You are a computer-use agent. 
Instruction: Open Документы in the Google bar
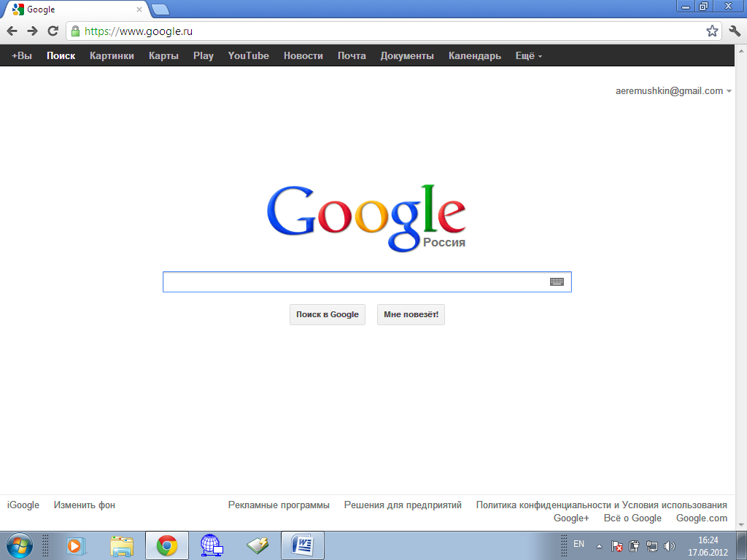[407, 55]
